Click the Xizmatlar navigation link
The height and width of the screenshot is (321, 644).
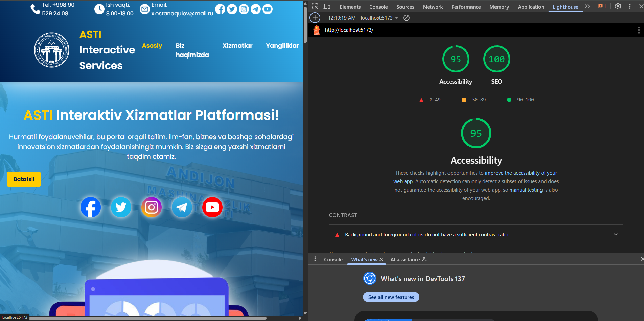pos(237,46)
